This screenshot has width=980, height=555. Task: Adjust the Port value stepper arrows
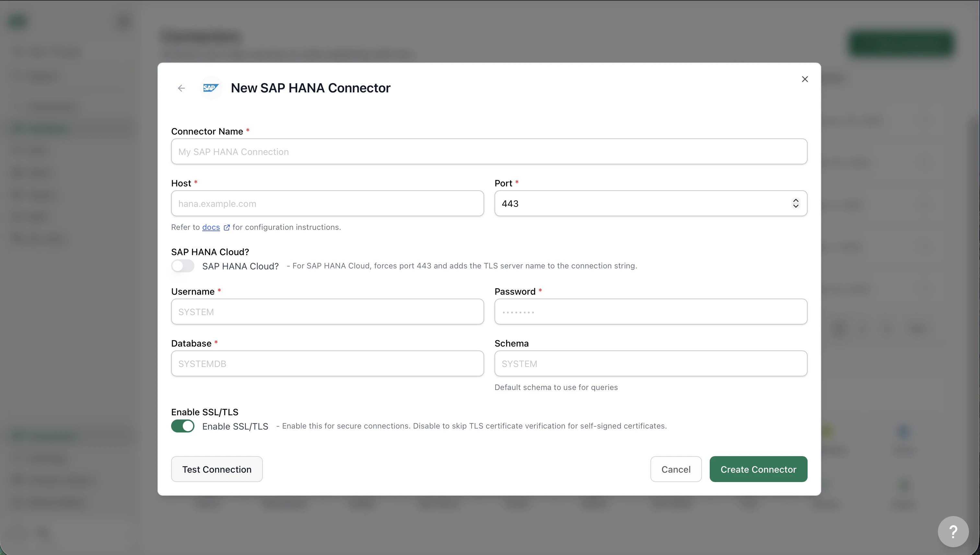[796, 203]
